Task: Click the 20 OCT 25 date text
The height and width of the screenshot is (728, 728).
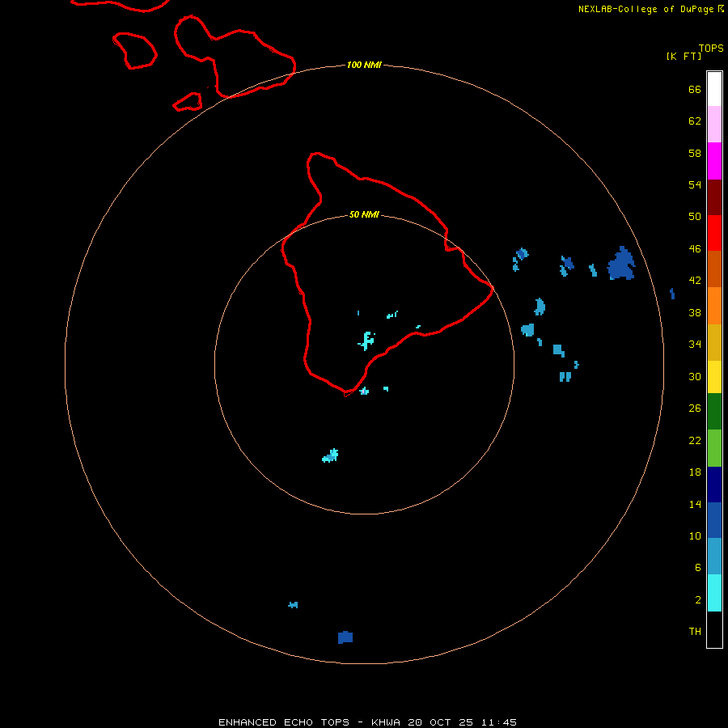Action: click(441, 722)
